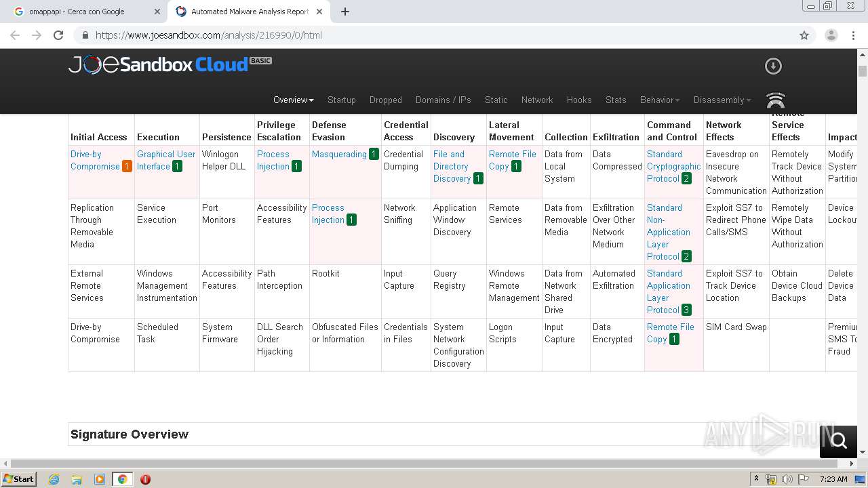Click the Winlogon Helper DLL cell

tap(226, 172)
